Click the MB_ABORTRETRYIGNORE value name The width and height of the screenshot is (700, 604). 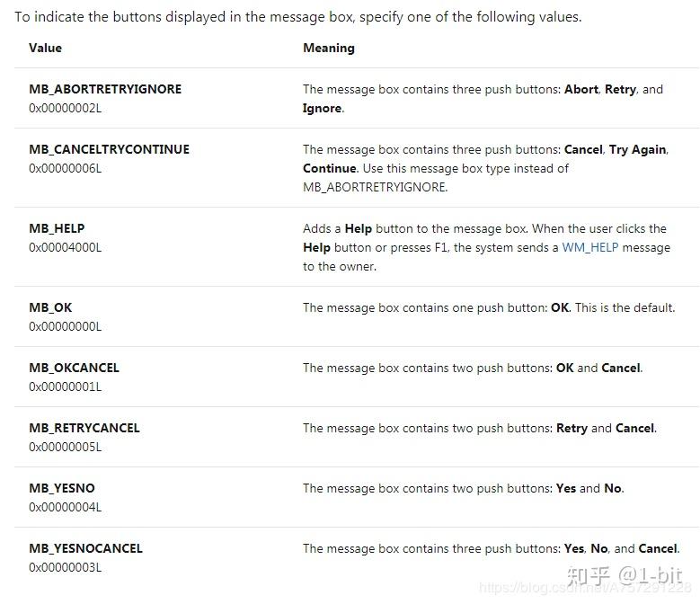coord(105,89)
